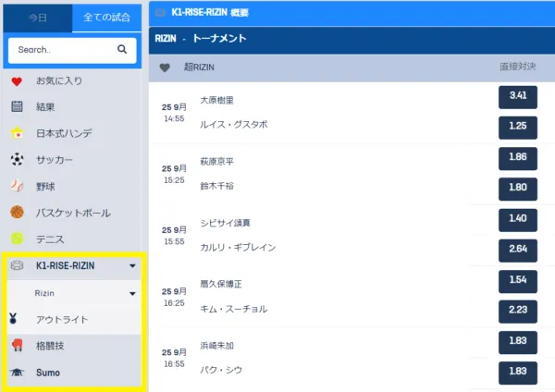Screen dimensions: 555x392
Task: Click the results calendar icon
Action: click(x=17, y=106)
